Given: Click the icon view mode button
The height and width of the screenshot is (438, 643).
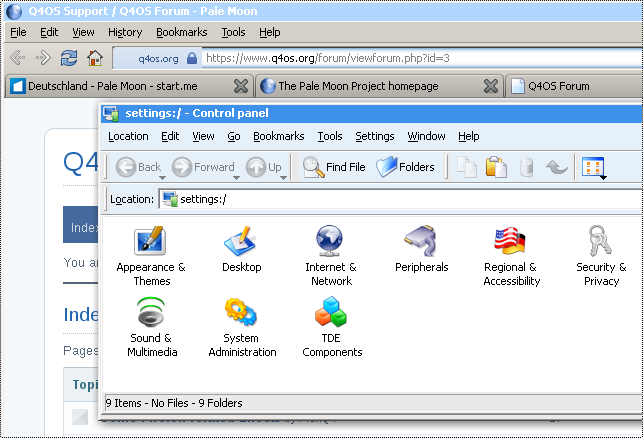Looking at the screenshot, I should [593, 167].
